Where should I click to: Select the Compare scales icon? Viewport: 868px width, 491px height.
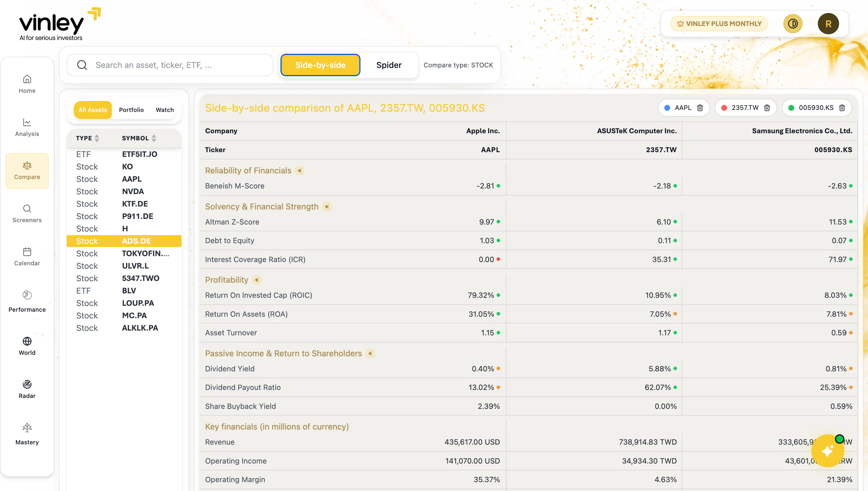[27, 165]
